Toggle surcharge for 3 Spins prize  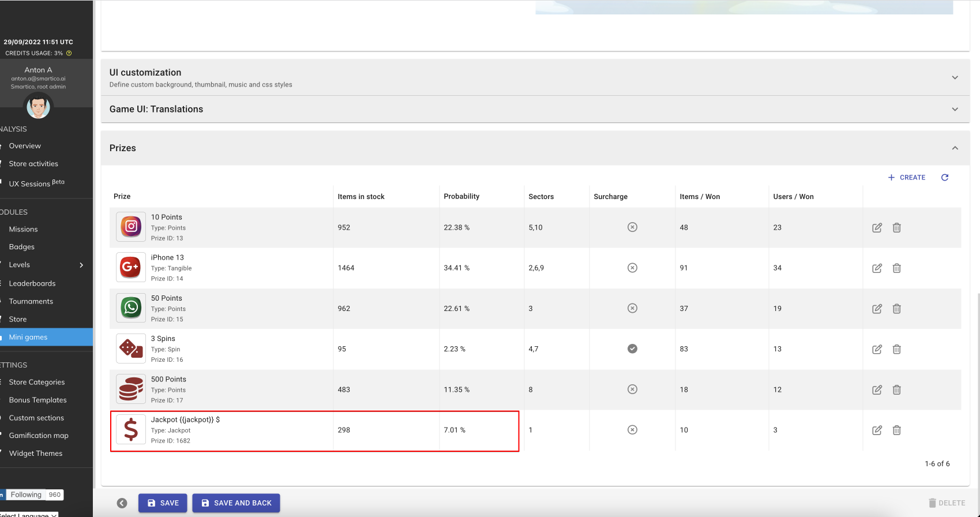pyautogui.click(x=632, y=349)
